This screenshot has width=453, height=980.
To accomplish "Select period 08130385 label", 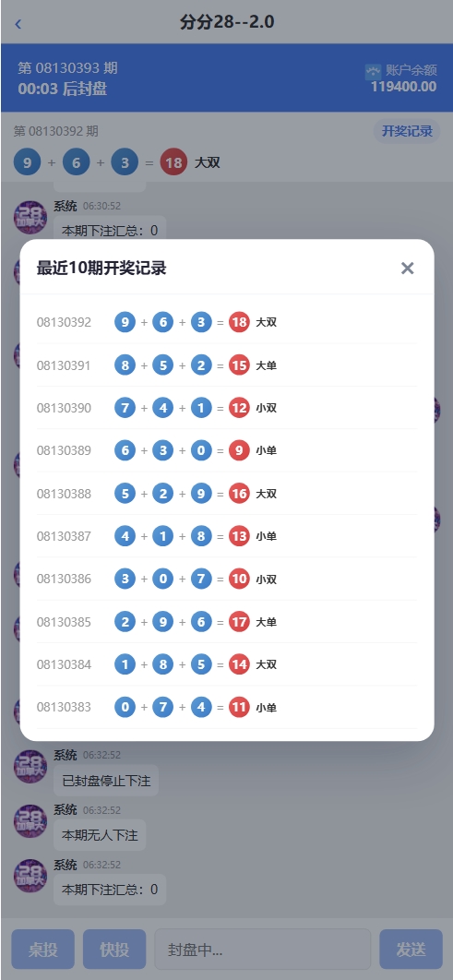I will pyautogui.click(x=64, y=622).
